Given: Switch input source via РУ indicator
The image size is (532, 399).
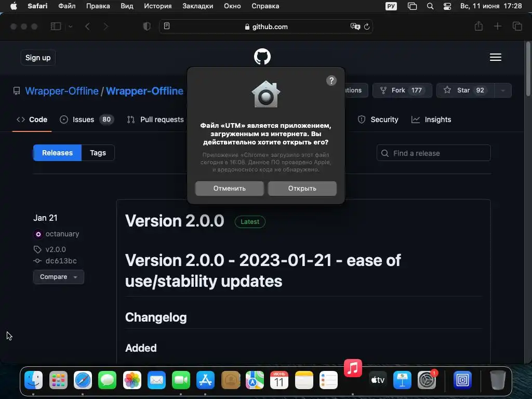Looking at the screenshot, I should coord(391,6).
